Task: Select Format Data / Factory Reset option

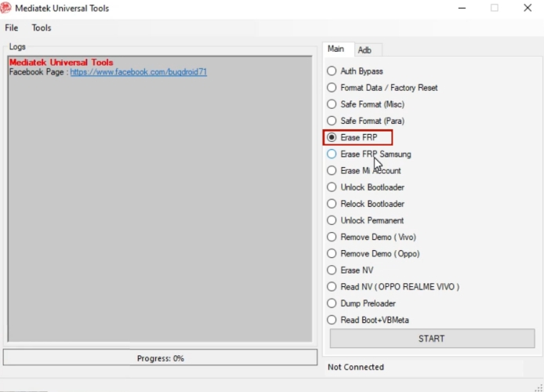Action: [383, 88]
